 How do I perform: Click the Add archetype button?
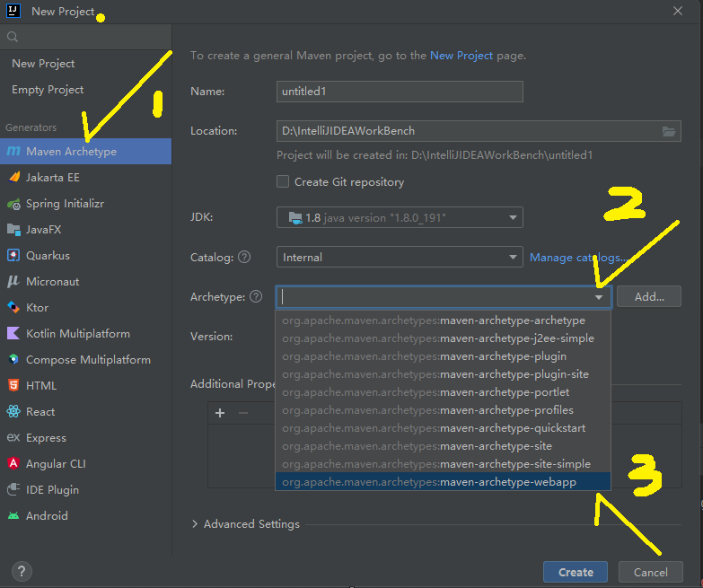tap(648, 297)
